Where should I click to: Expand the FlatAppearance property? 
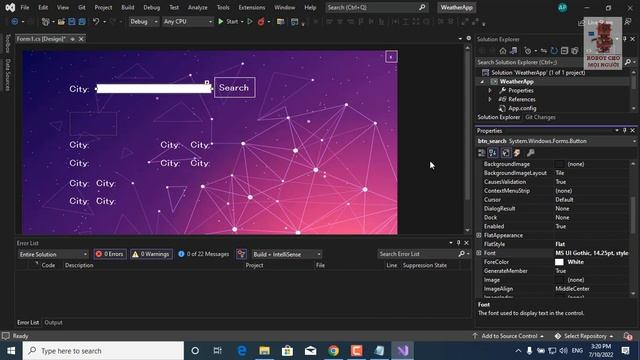point(479,235)
